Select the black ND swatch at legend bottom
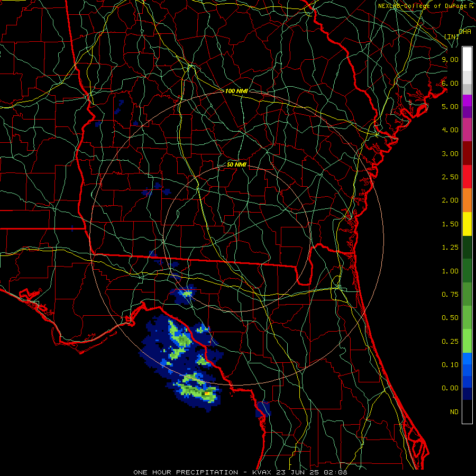476x476 pixels. coord(467,411)
